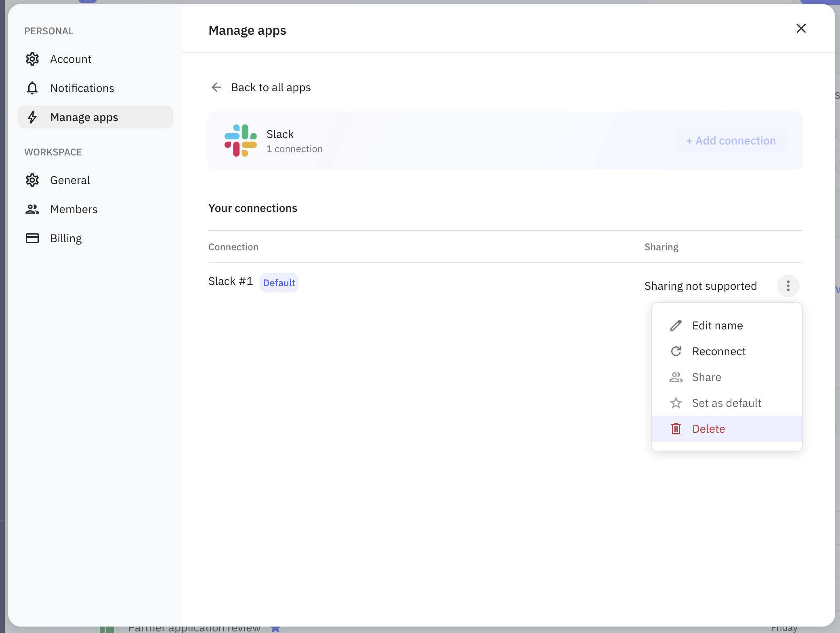This screenshot has height=633, width=840.
Task: Select the Account gear icon in the sidebar
Action: [32, 59]
